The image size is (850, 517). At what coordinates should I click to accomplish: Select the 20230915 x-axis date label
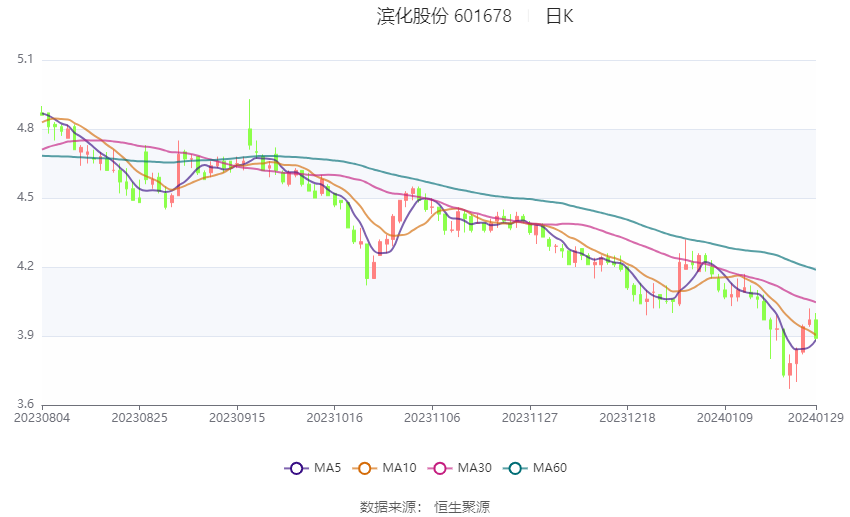237,418
